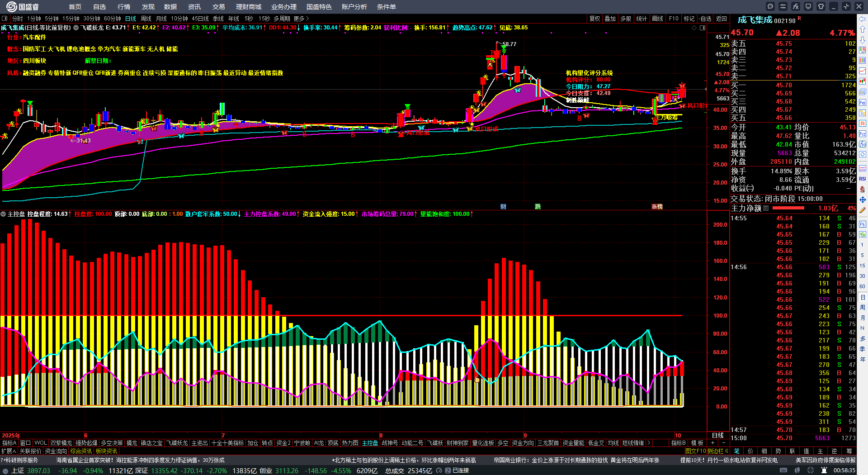The height and width of the screenshot is (475, 868).
Task: Switch to the 主控盘 indicator tab
Action: [x=370, y=443]
